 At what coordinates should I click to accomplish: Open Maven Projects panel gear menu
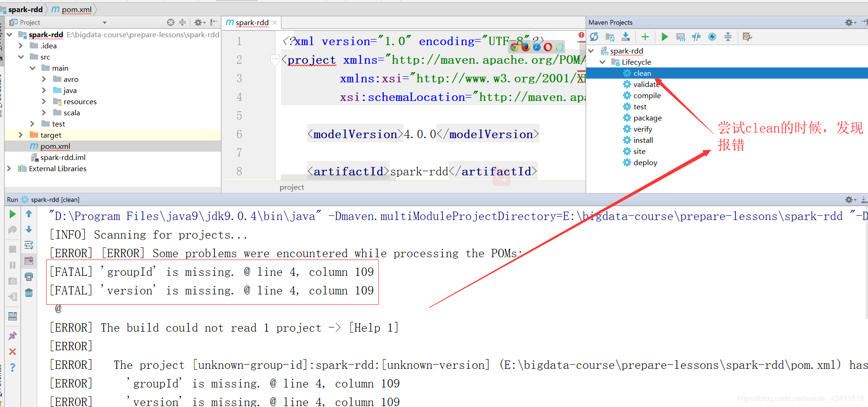point(850,22)
